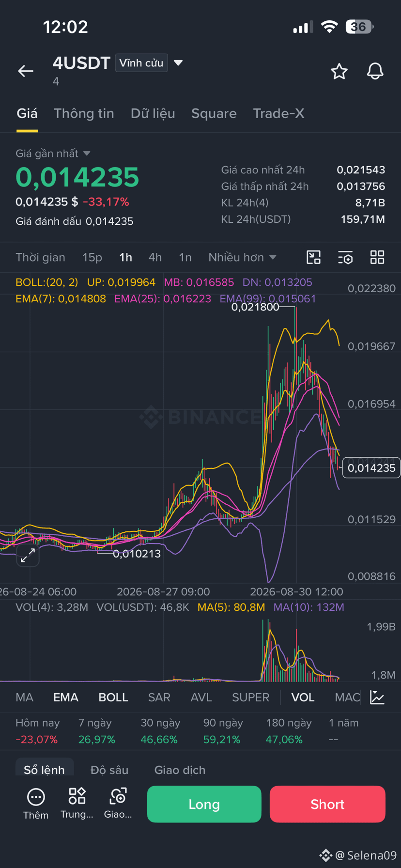Open the Trade-X tab
Viewport: 401px width, 868px height.
click(278, 113)
